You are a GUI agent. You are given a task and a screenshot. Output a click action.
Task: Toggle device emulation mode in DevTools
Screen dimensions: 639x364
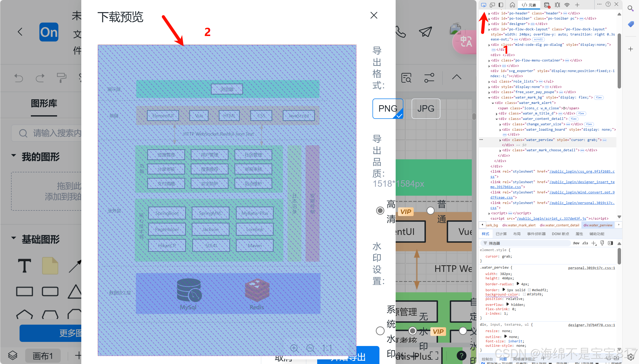point(492,5)
